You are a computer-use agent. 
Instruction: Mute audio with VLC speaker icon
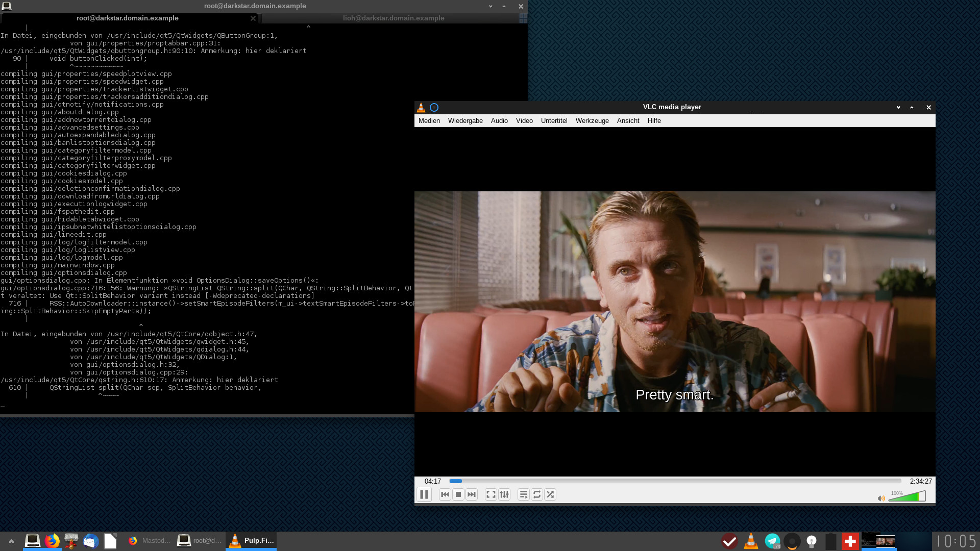click(881, 498)
